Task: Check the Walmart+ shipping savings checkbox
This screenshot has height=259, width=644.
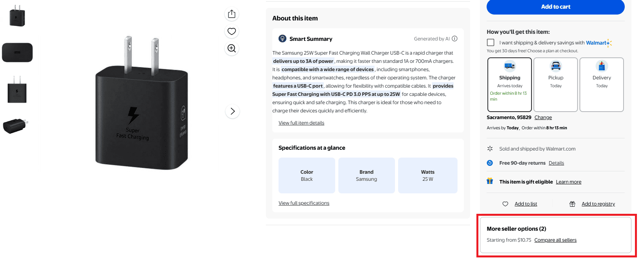Action: (491, 42)
